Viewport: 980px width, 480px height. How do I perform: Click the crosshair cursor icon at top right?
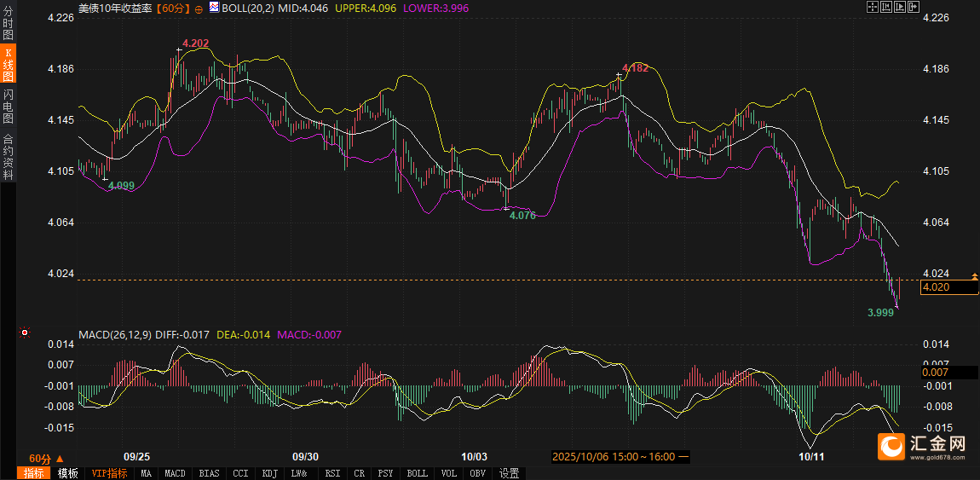coord(873,7)
